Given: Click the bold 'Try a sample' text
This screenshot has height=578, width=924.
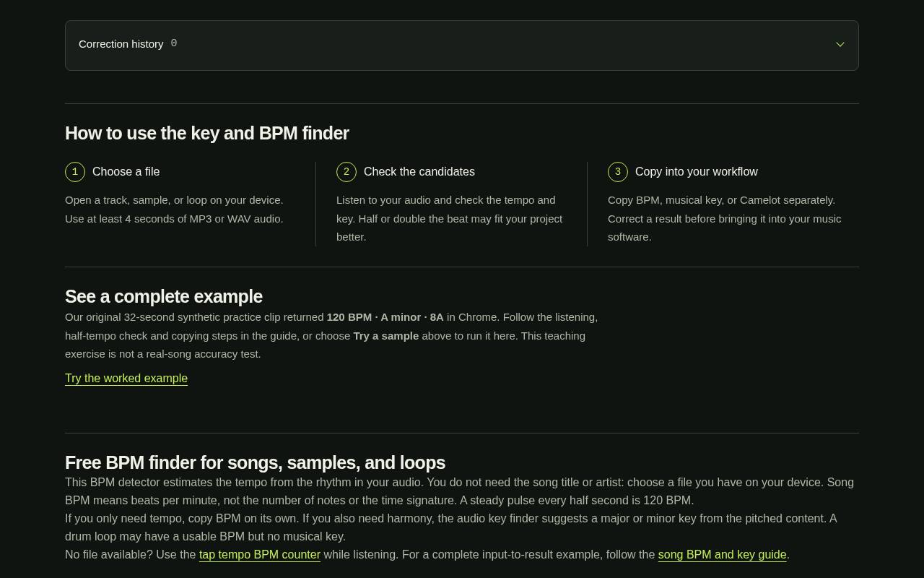Looking at the screenshot, I should coord(386,336).
